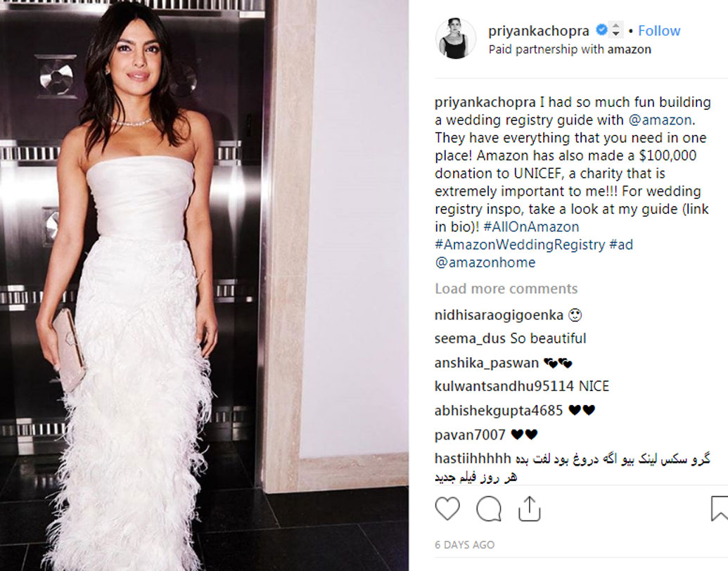Follow priyankachopra account

[659, 31]
